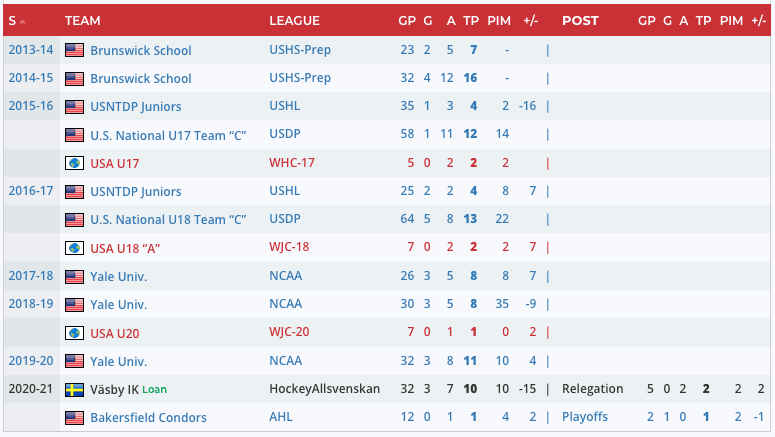The width and height of the screenshot is (775, 437).
Task: Click the Swedish flag next to Väsby IK
Action: pyautogui.click(x=74, y=389)
